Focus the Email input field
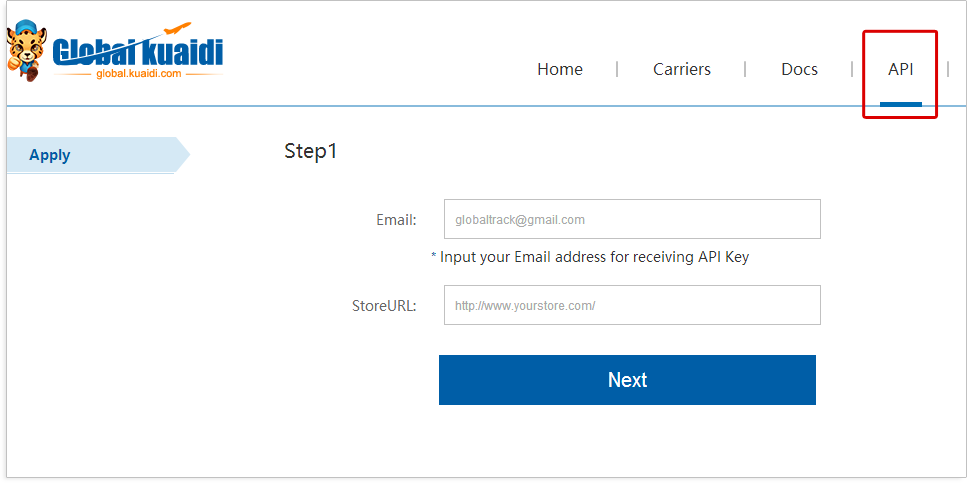Viewport: 967px width, 483px height. point(632,219)
